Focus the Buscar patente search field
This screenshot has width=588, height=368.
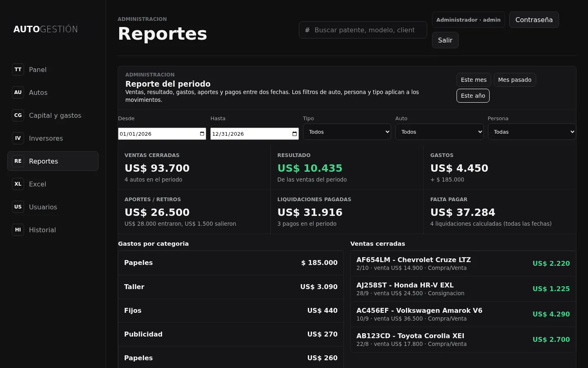click(x=363, y=30)
